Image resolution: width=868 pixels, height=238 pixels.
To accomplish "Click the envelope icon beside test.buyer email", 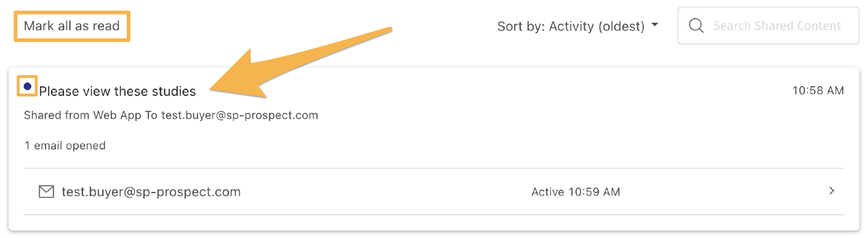I will click(x=46, y=192).
